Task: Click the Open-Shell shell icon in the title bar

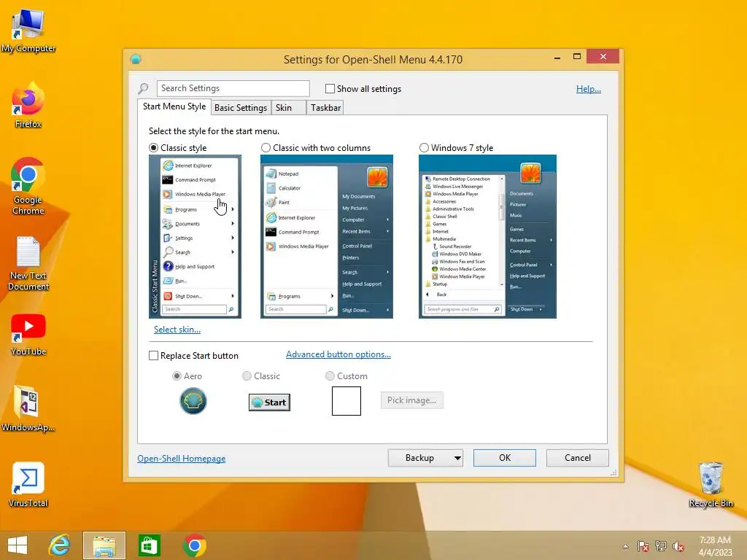Action: coord(136,59)
